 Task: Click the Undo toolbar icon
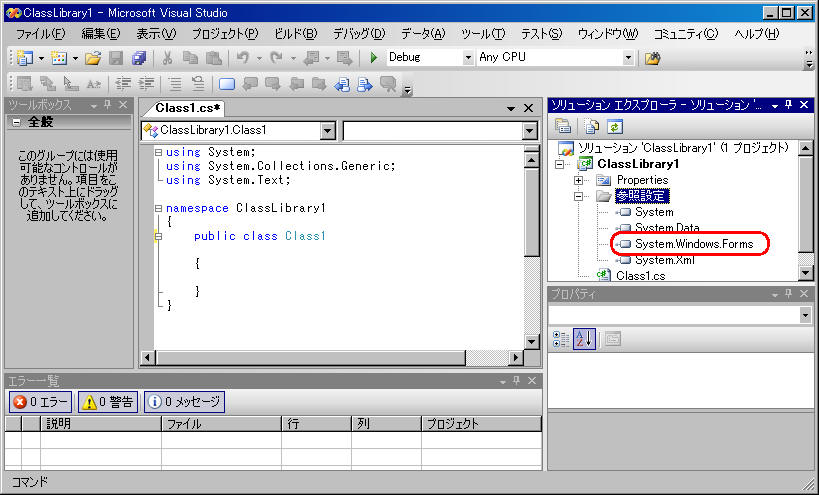243,58
